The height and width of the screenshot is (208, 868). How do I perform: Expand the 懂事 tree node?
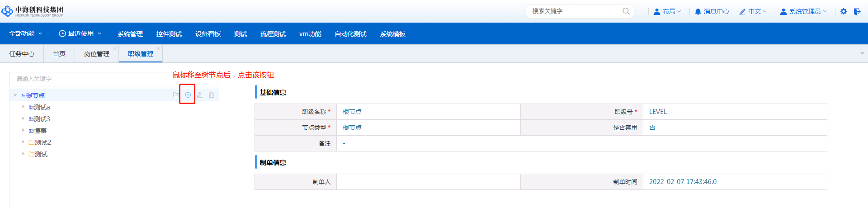(23, 130)
